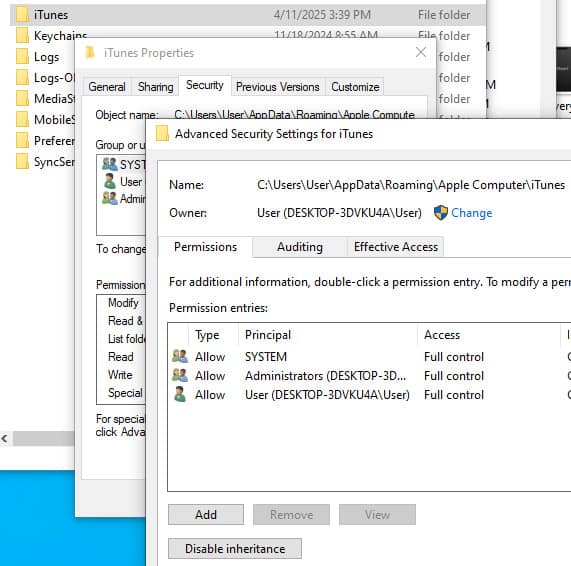This screenshot has height=566, width=571.
Task: Click the iTunes folder icon in file list
Action: coord(22,15)
